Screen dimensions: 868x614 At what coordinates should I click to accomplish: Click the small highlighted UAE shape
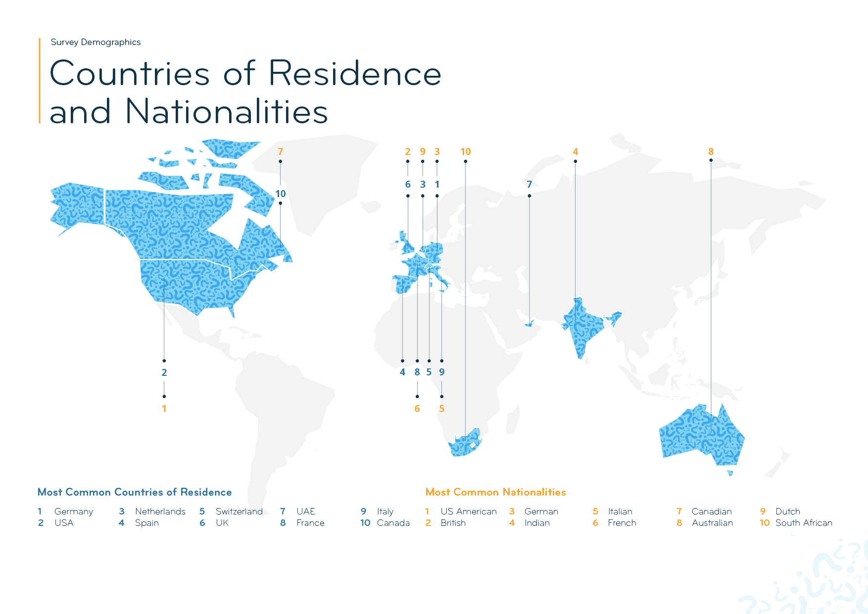[x=529, y=324]
